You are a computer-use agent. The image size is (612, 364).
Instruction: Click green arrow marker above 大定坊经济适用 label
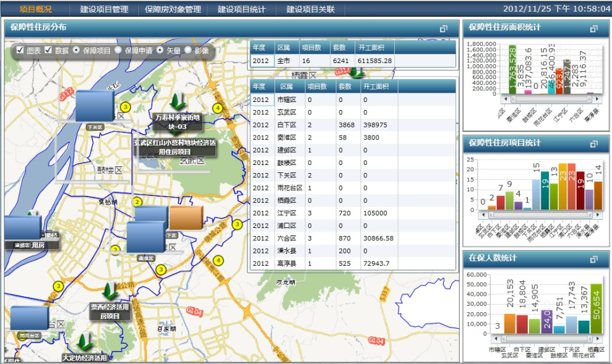click(83, 343)
